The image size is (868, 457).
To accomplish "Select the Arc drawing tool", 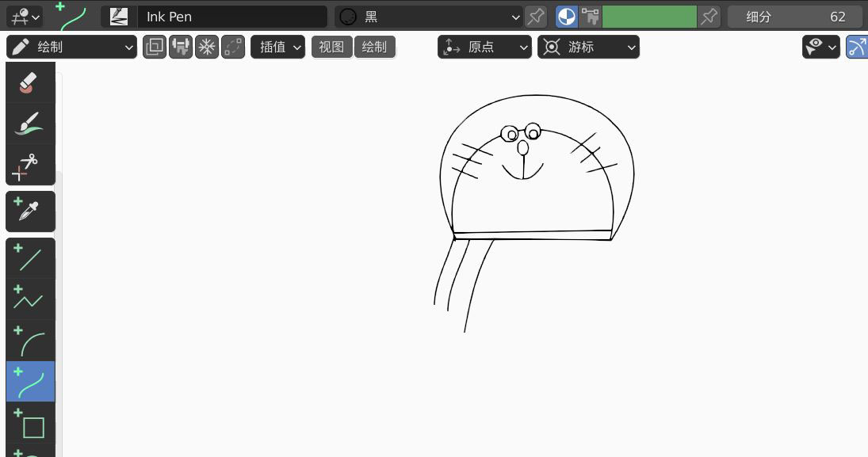I will click(30, 341).
